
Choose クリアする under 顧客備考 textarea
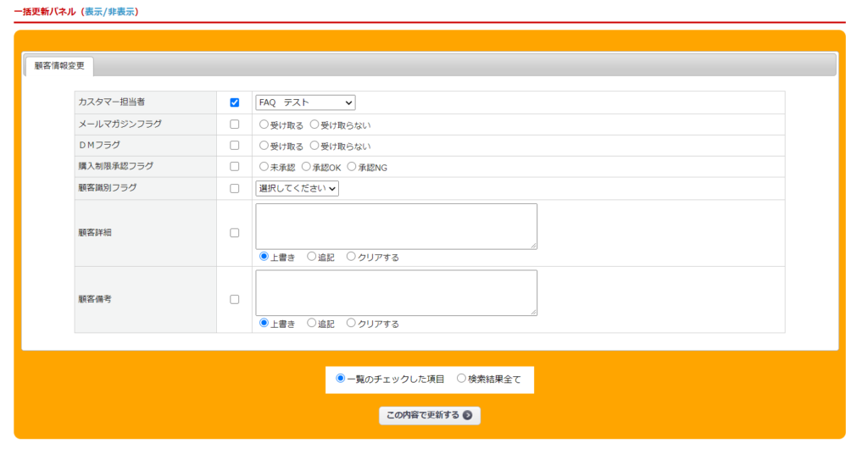tap(351, 323)
